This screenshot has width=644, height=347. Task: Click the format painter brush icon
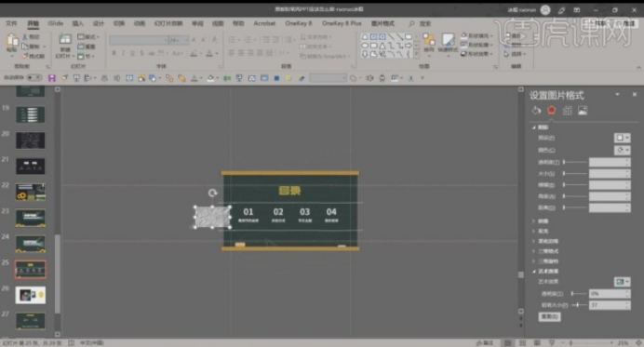coord(25,56)
